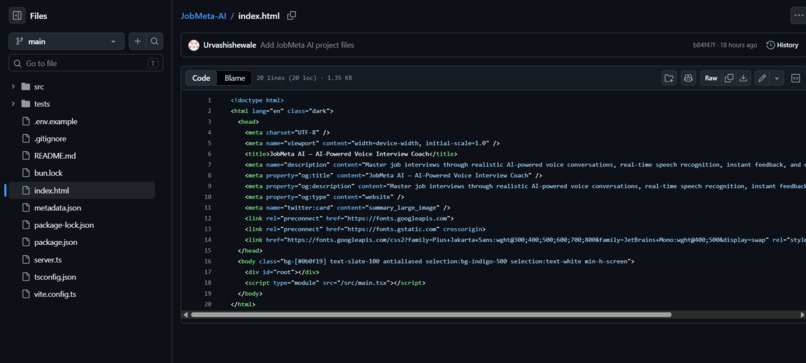Click the <!doctype html> line
The height and width of the screenshot is (363, 806).
[257, 100]
